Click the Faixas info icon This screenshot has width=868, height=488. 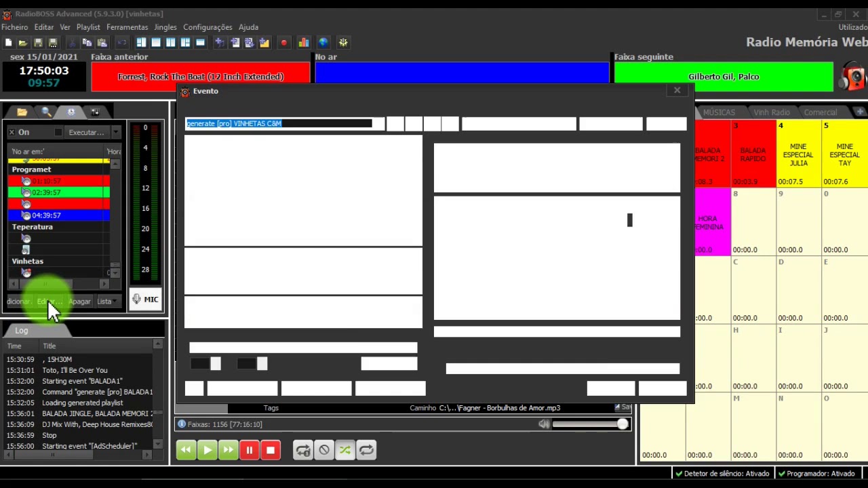181,424
